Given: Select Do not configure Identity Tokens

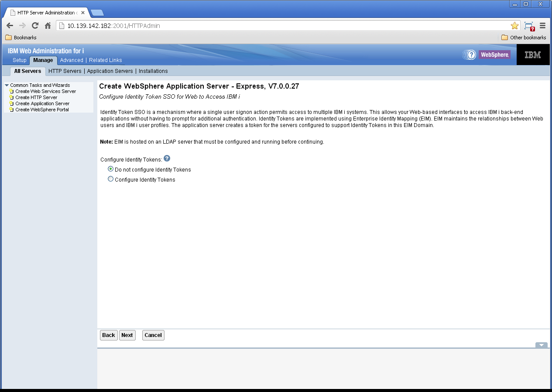Looking at the screenshot, I should [x=110, y=169].
